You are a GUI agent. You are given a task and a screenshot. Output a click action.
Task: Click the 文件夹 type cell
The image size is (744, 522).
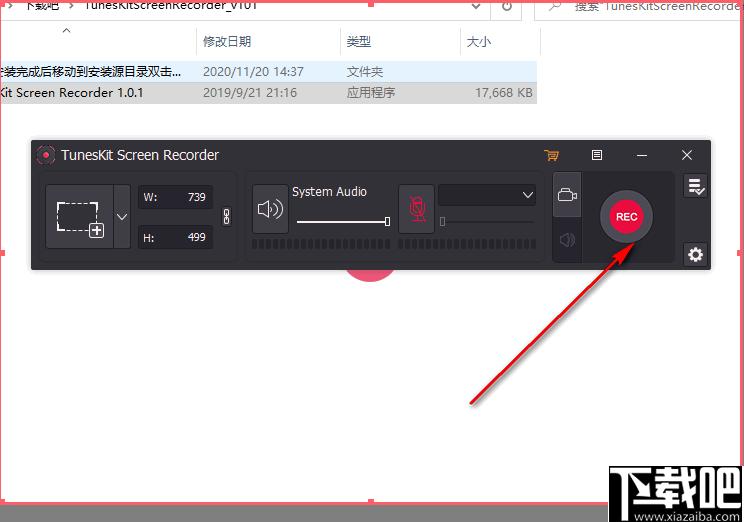(364, 72)
